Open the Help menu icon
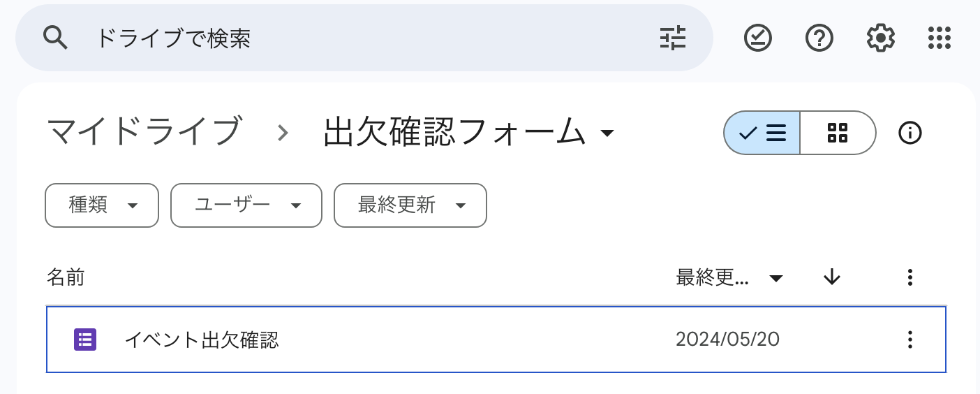 (x=819, y=38)
